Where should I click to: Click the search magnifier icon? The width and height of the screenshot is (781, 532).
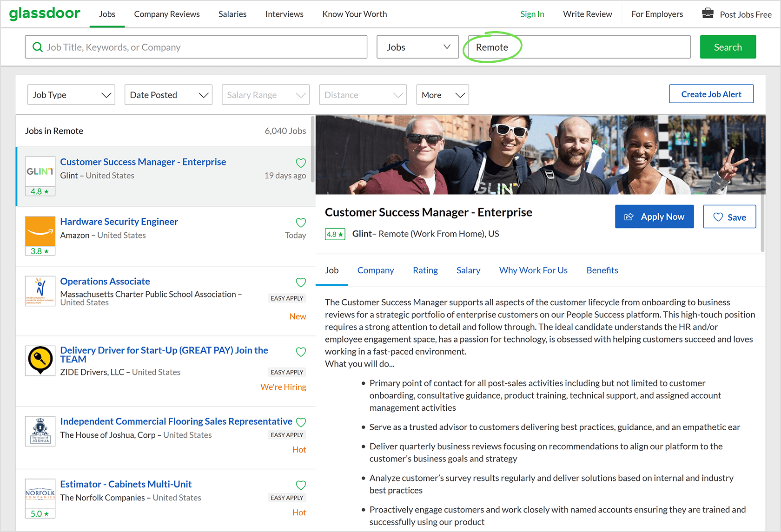point(37,47)
